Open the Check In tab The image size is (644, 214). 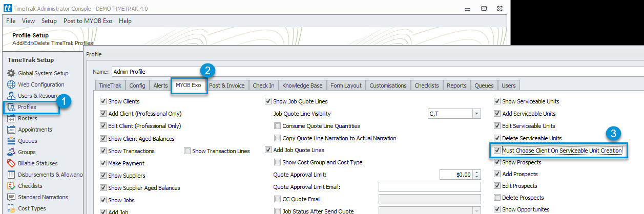point(263,85)
